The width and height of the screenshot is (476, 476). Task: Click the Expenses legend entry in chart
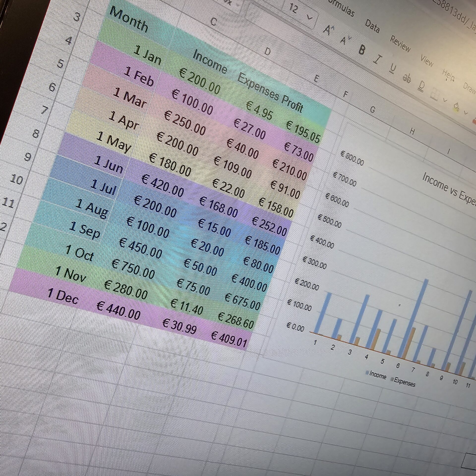click(x=403, y=382)
